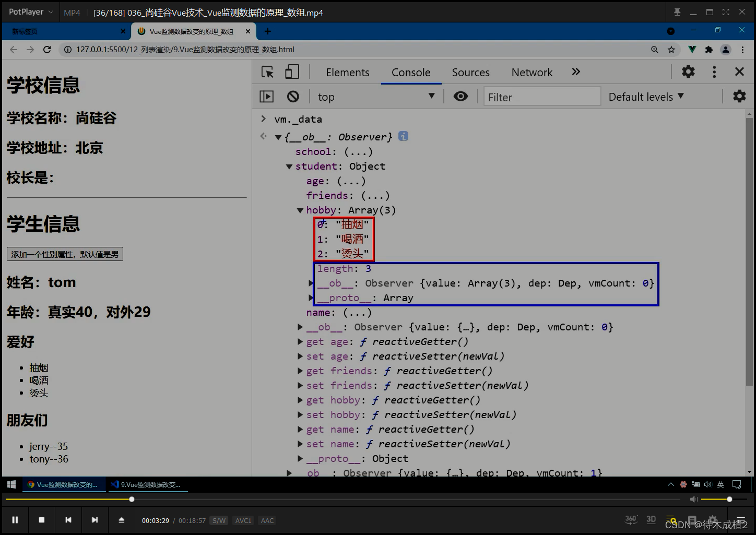Open PotPlayer playlist hamburger menu
The height and width of the screenshot is (535, 756).
pos(740,520)
